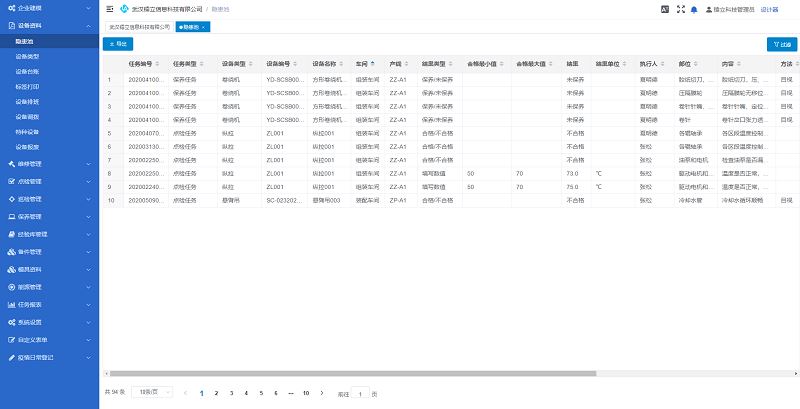Click the horizontal scrollbar below the table

(400, 375)
